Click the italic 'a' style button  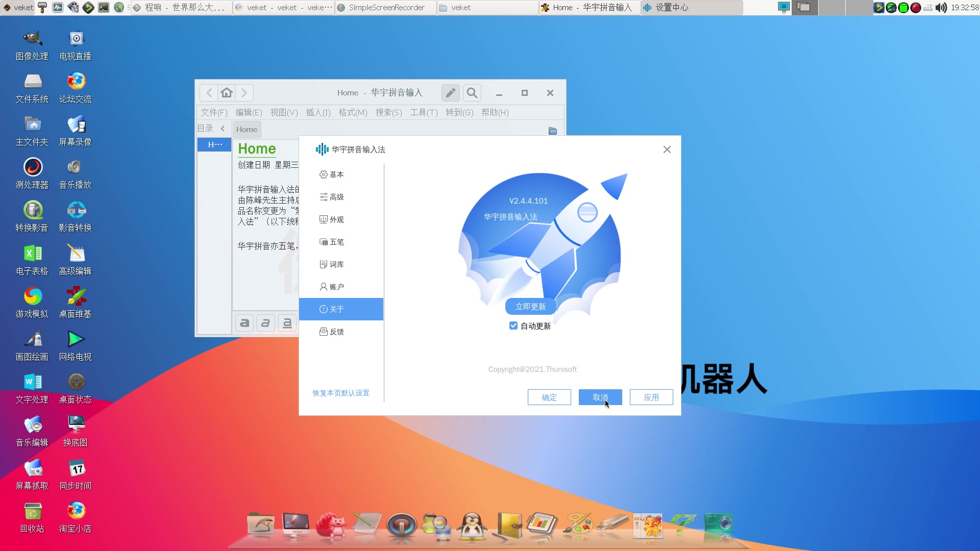[x=265, y=323]
